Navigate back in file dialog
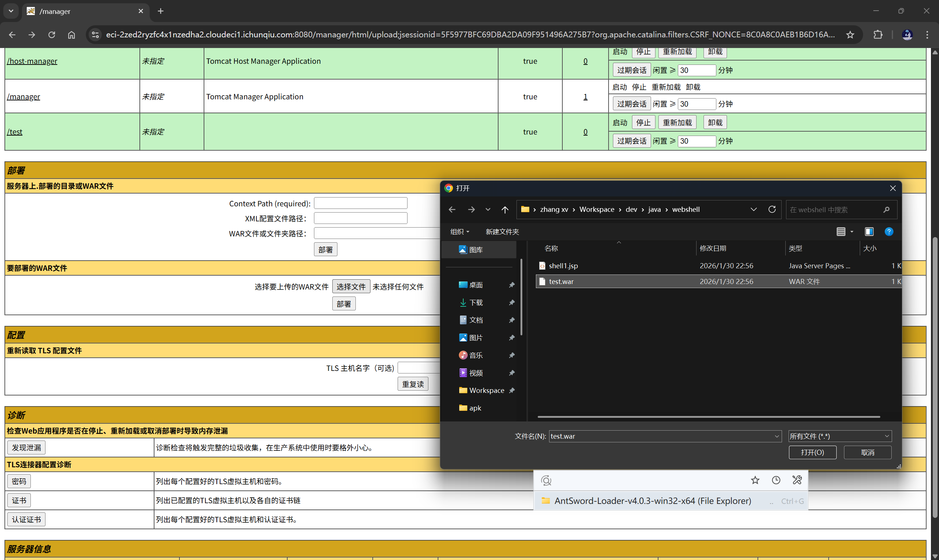Screen dimensions: 939x560 click(x=452, y=209)
